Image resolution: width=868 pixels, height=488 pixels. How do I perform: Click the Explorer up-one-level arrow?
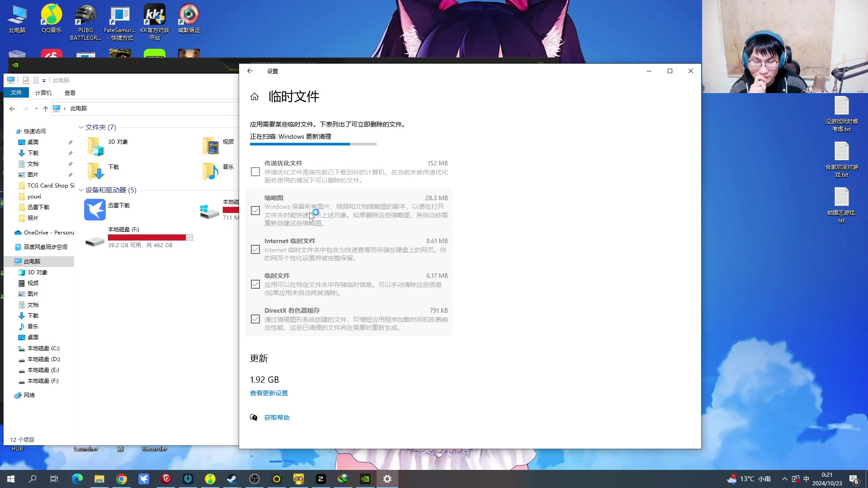(x=46, y=108)
